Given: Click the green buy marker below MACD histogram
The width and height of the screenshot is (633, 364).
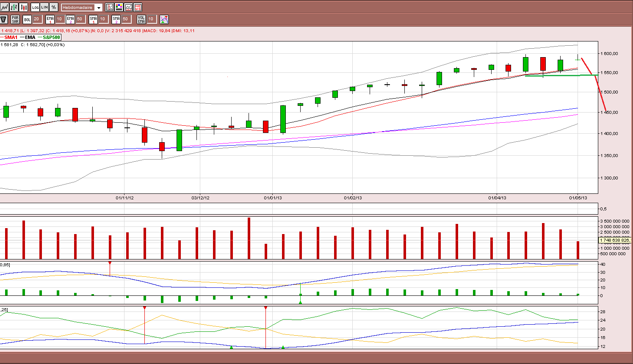Looking at the screenshot, I should point(301,302).
